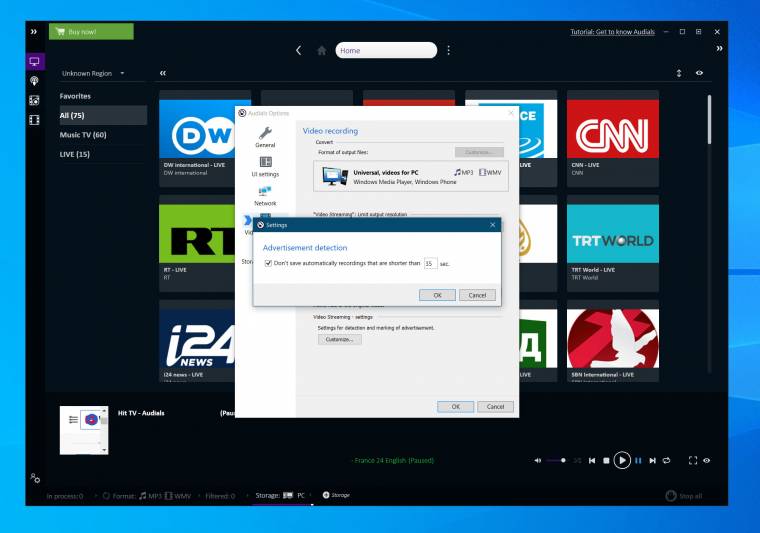Expand left sidebar with top double-arrow icon
760x533 pixels.
[x=33, y=32]
